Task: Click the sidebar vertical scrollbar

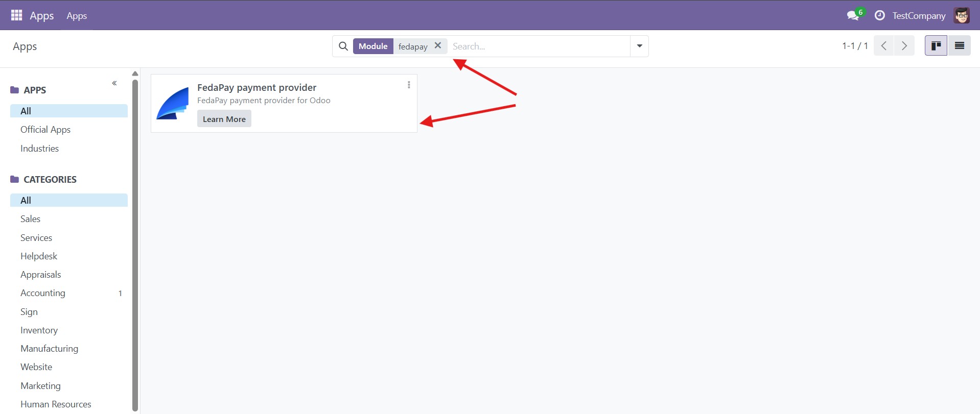Action: (135, 245)
